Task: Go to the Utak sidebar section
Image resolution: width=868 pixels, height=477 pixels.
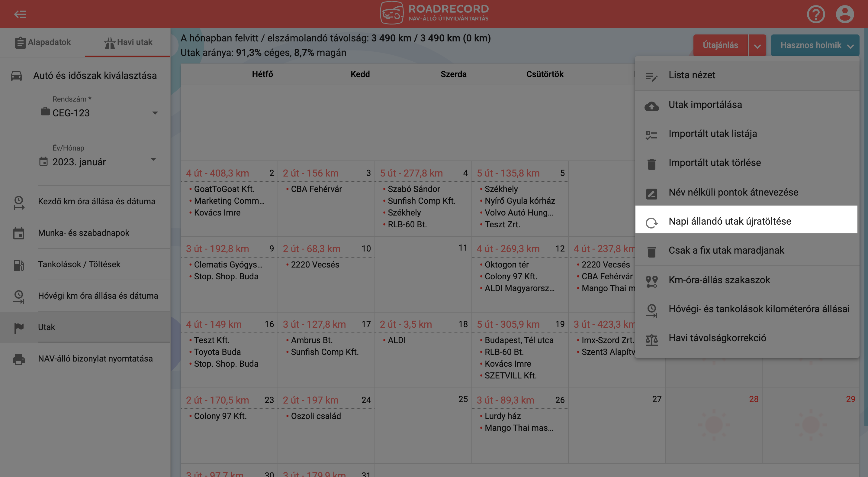Action: (85, 327)
